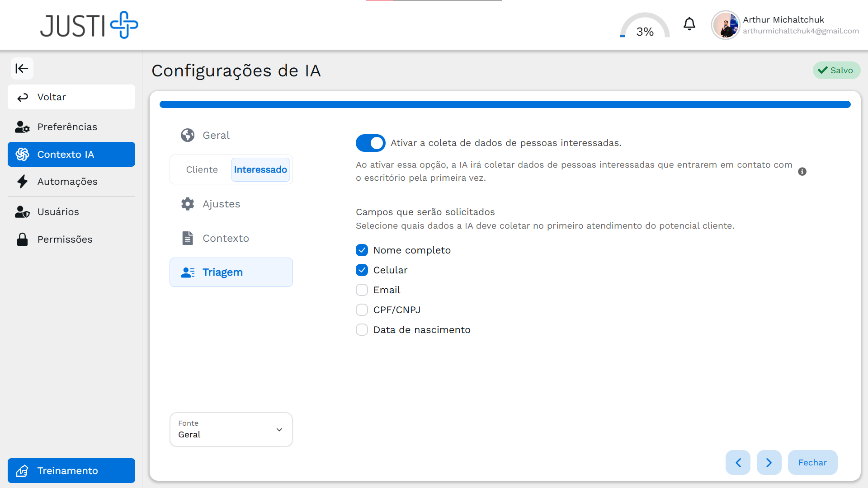Uncheck the Celular field
The image size is (868, 488).
[362, 270]
